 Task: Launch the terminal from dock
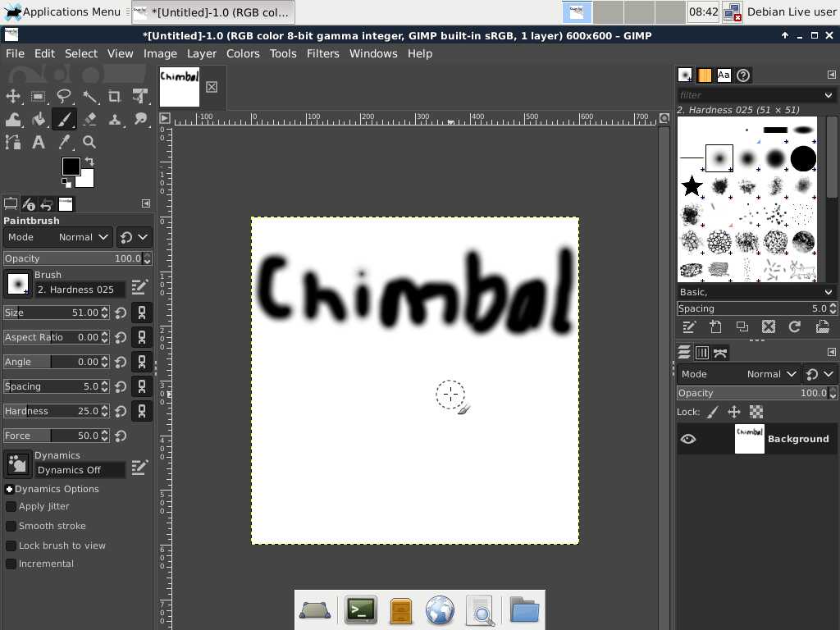pyautogui.click(x=361, y=610)
